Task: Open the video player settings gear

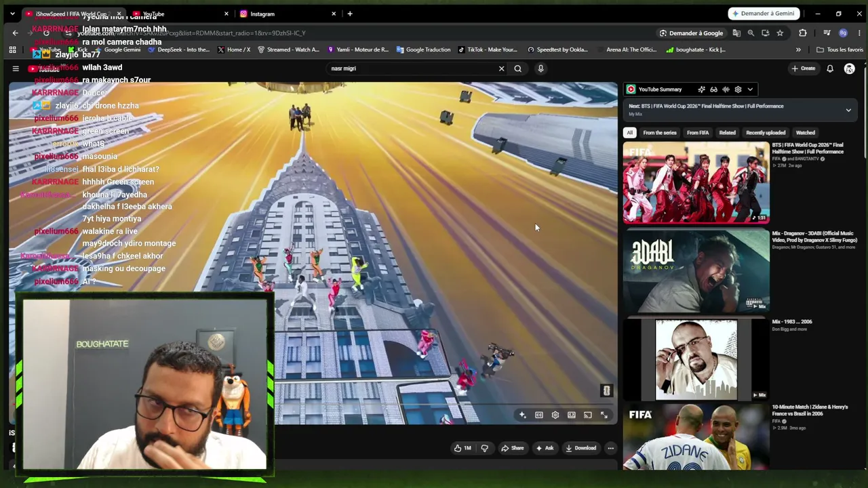Action: click(x=555, y=415)
